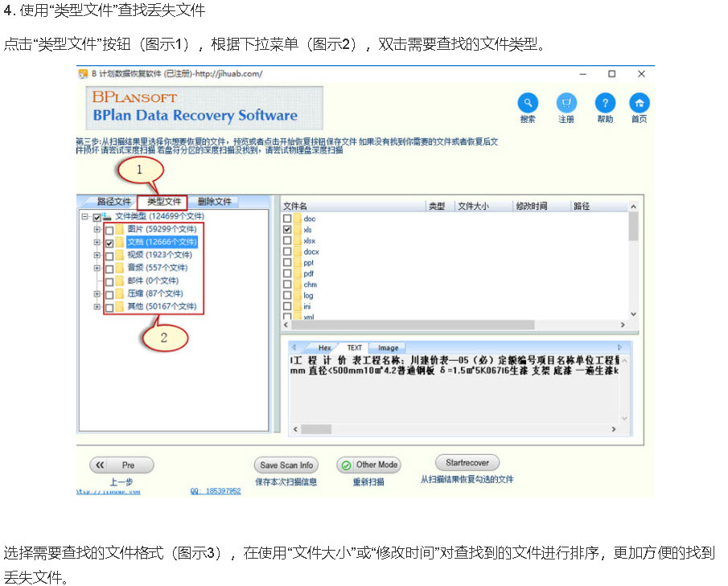Sort by 文件名 column header
728x586 pixels.
pos(354,206)
